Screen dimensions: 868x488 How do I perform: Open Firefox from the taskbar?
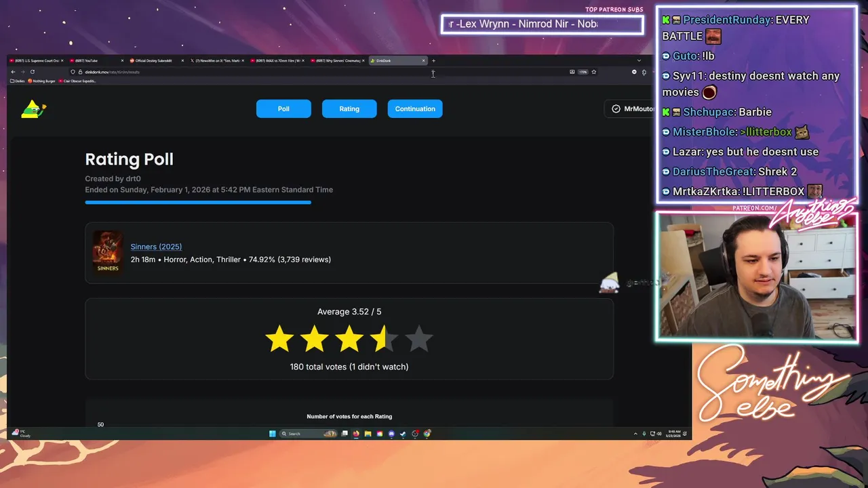(x=356, y=434)
